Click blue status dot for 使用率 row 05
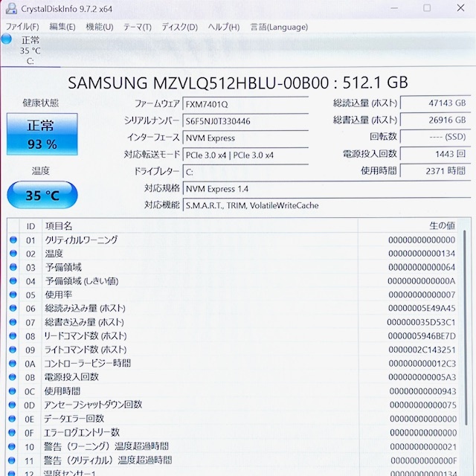 point(13,295)
